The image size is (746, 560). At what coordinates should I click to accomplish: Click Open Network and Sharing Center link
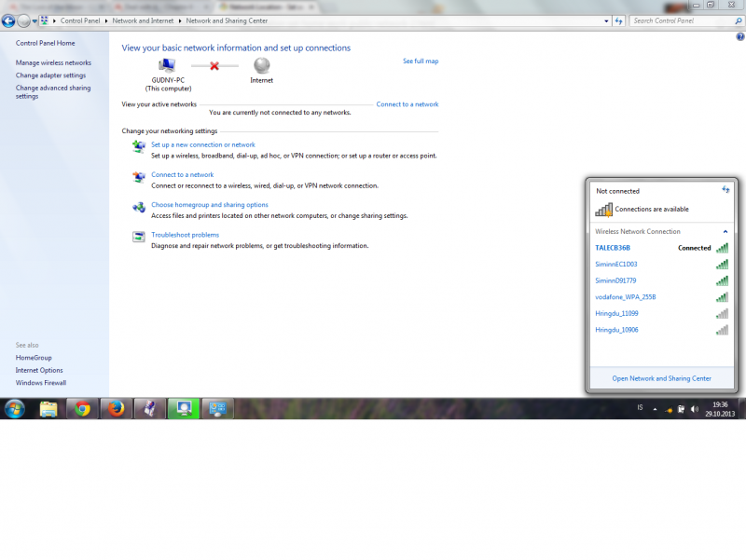(x=661, y=378)
